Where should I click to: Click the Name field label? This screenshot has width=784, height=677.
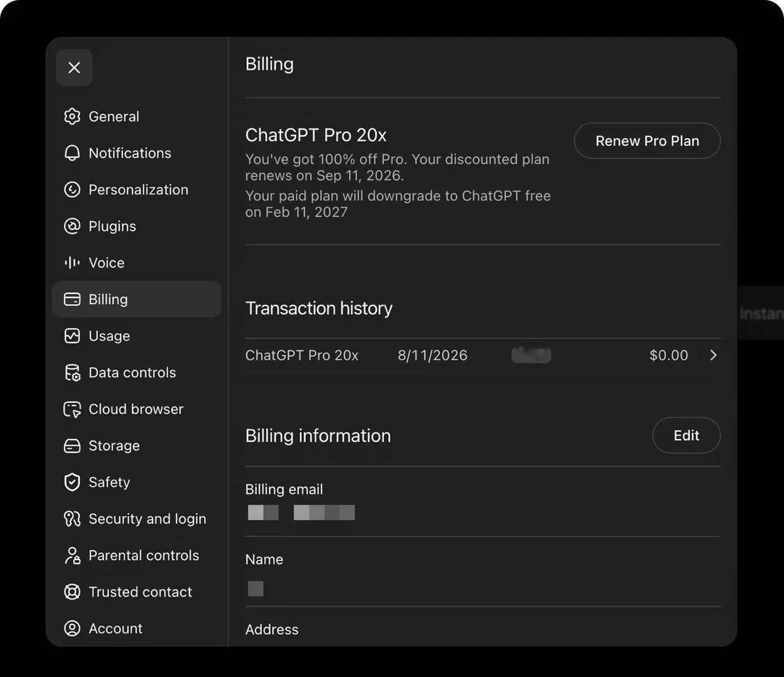pyautogui.click(x=264, y=559)
